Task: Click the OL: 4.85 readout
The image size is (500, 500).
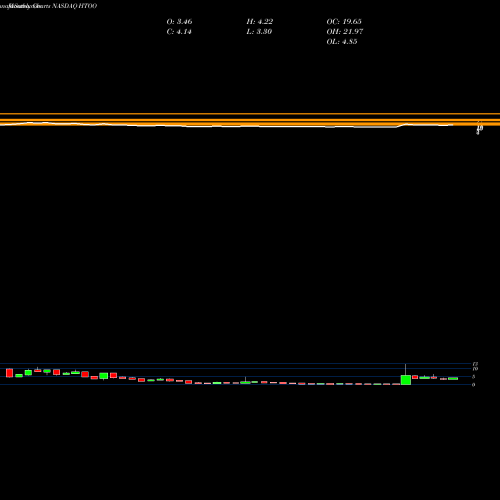Action: (x=342, y=42)
